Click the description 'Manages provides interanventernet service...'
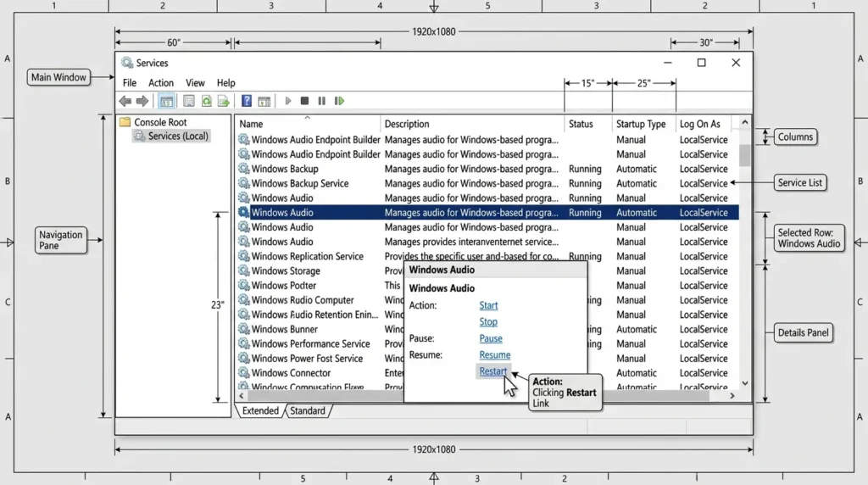The height and width of the screenshot is (485, 868). [471, 242]
